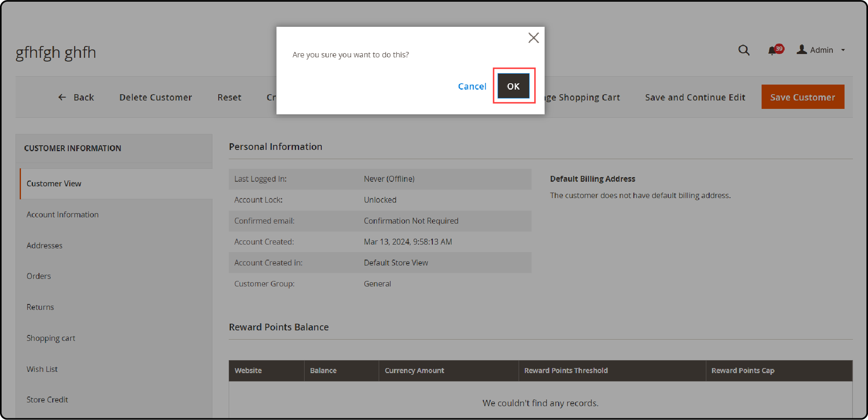The height and width of the screenshot is (420, 868).
Task: Click 'Account Created:' label
Action: pos(264,242)
